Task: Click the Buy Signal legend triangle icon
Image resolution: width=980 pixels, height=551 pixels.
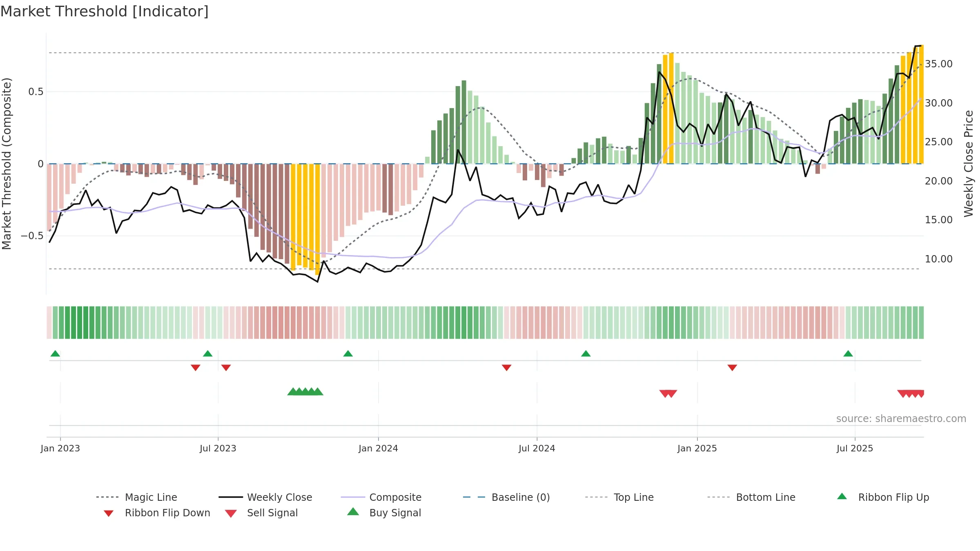Action: pyautogui.click(x=353, y=511)
